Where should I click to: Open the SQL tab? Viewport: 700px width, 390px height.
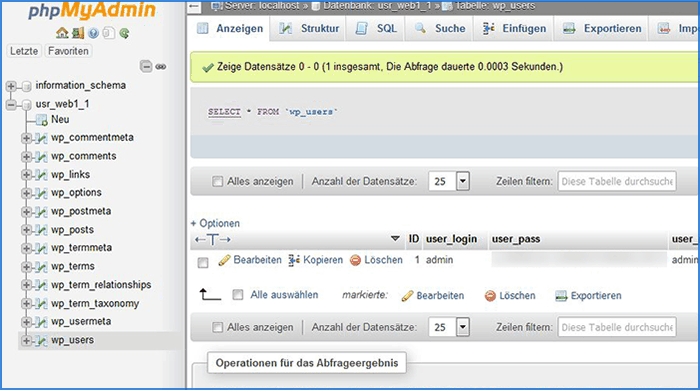tap(376, 29)
